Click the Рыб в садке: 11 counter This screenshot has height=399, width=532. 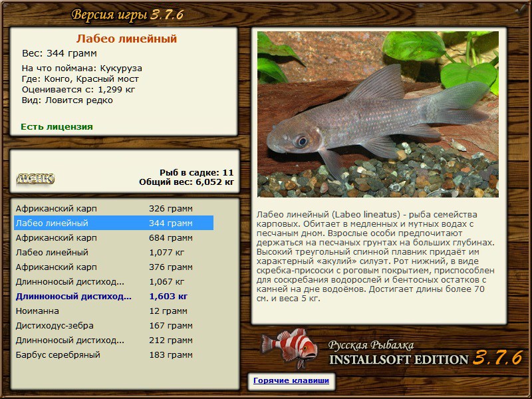(196, 172)
